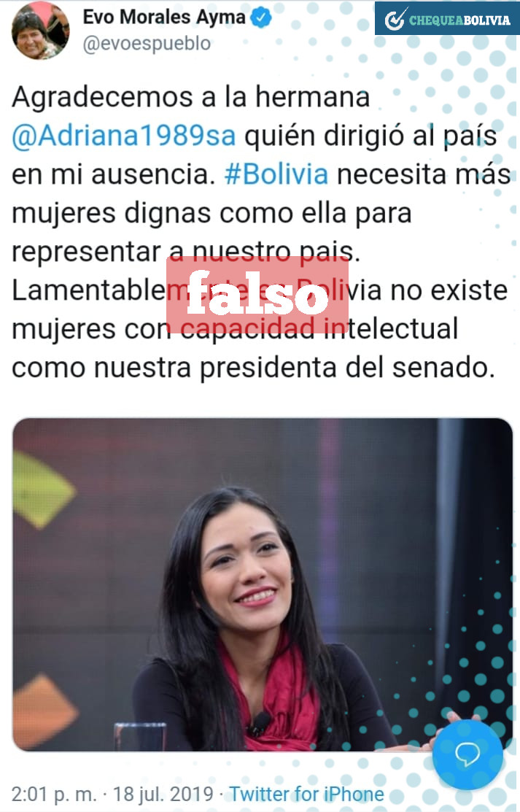Open the #Bolivia hashtag

click(276, 174)
